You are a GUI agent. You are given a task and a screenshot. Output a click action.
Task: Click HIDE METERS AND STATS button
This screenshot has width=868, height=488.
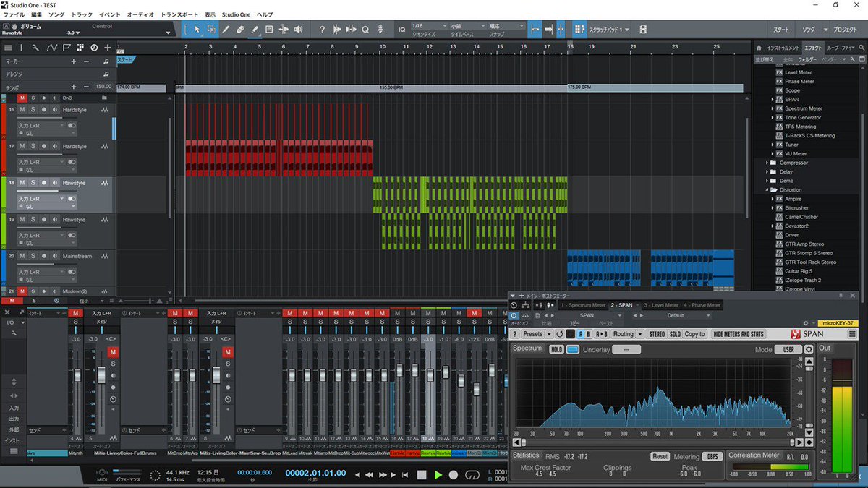(x=739, y=334)
